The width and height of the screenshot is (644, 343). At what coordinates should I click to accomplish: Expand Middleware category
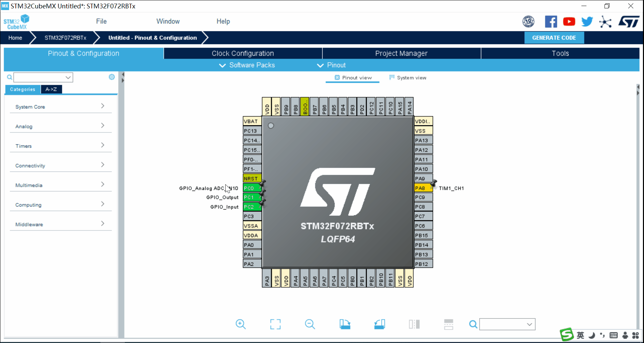coord(61,224)
